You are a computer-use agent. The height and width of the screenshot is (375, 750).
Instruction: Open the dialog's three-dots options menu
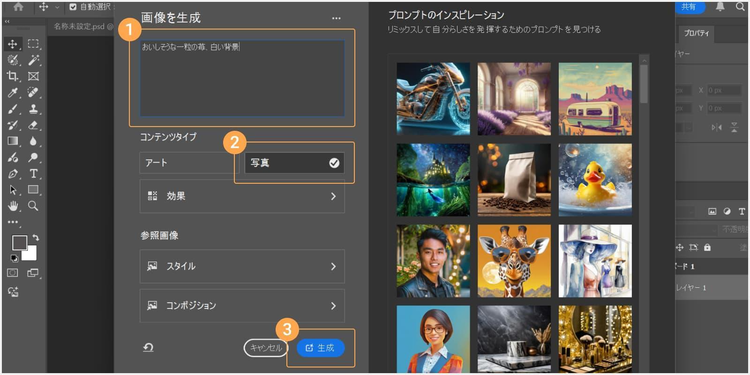pos(336,18)
